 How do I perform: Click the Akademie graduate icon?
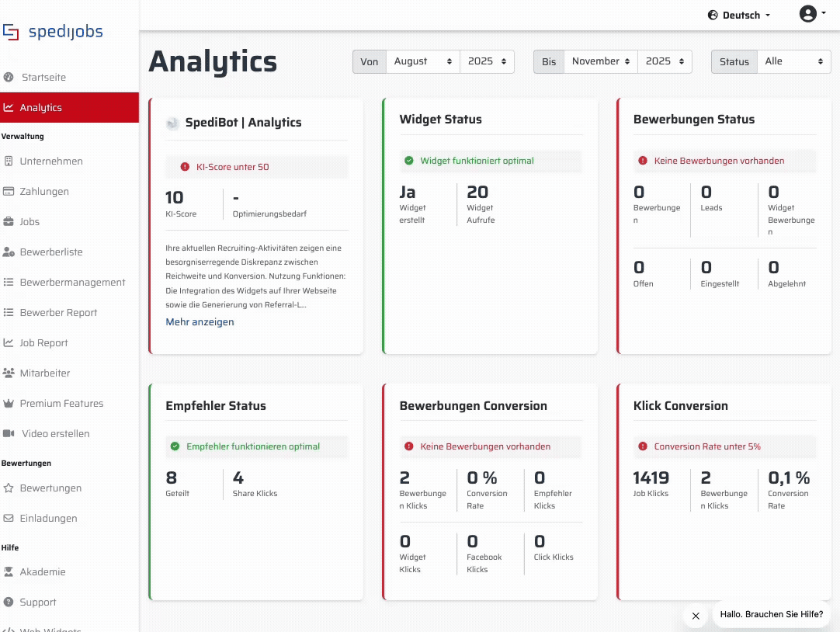(9, 572)
